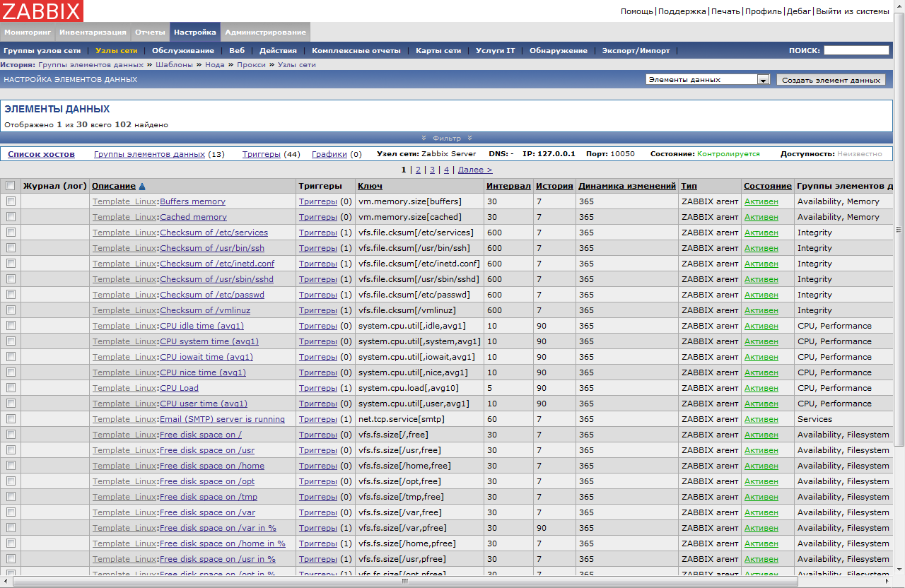Check the CPU idle time (avg1) checkbox
The width and height of the screenshot is (905, 588).
[11, 326]
